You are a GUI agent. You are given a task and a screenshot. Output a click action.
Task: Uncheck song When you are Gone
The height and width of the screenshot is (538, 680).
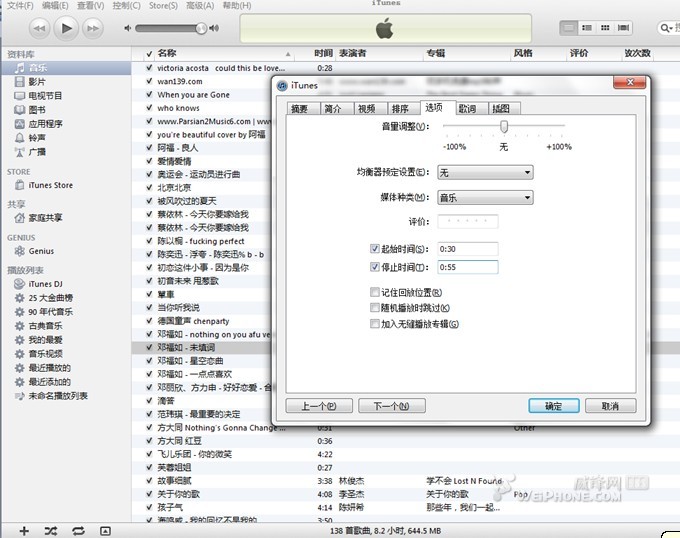[149, 94]
